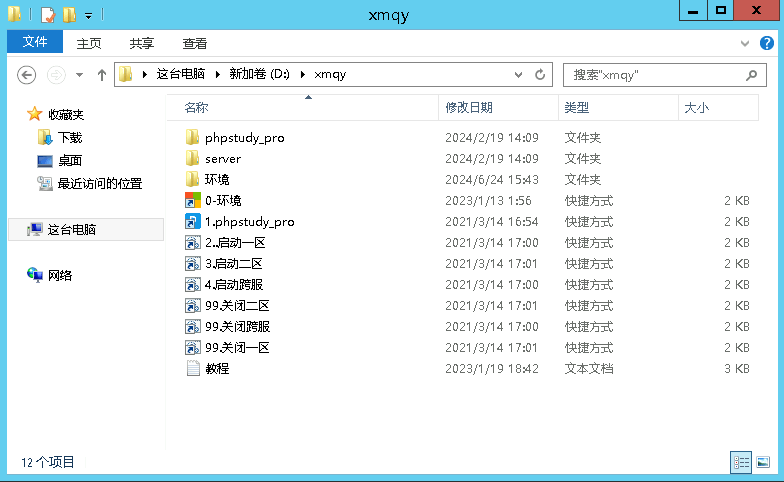This screenshot has width=784, height=482.
Task: Switch to the 查看 ribbon tab
Action: pyautogui.click(x=195, y=44)
